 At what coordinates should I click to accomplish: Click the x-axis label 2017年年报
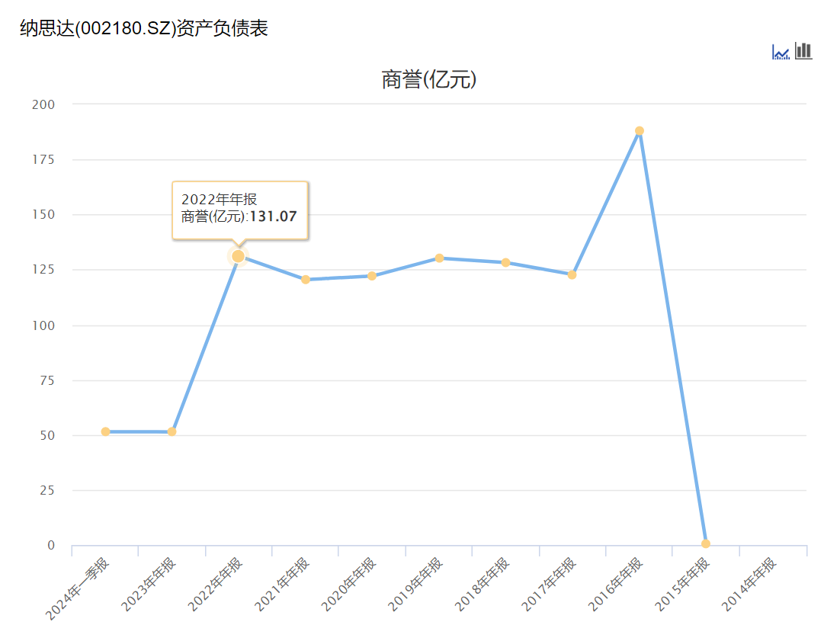(x=549, y=585)
